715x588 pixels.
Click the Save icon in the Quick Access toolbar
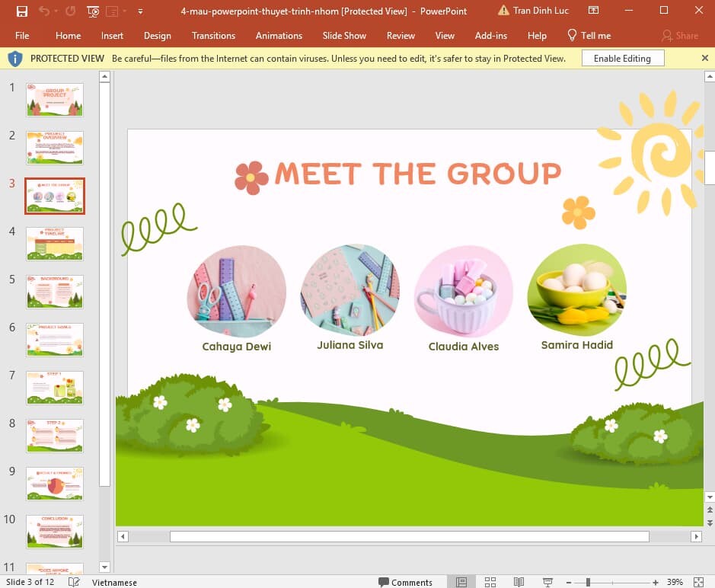(x=21, y=10)
